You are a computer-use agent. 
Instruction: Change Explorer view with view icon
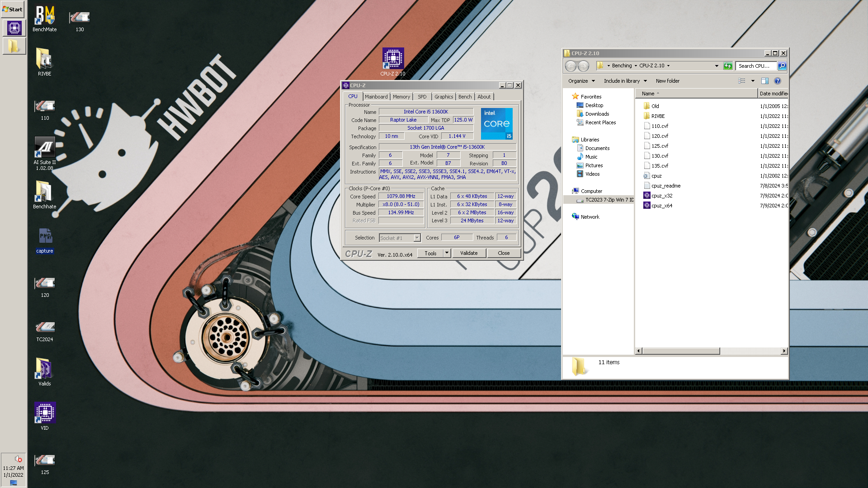click(x=742, y=81)
